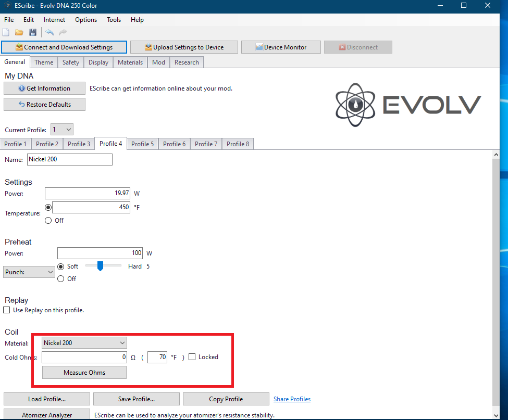The height and width of the screenshot is (420, 508).
Task: Click Upload Settings to Device
Action: point(184,47)
